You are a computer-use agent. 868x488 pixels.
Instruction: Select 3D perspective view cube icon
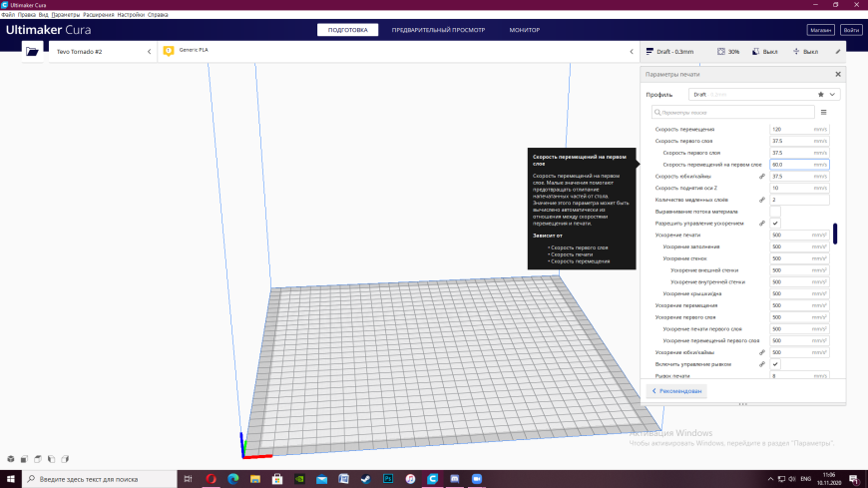tap(11, 459)
